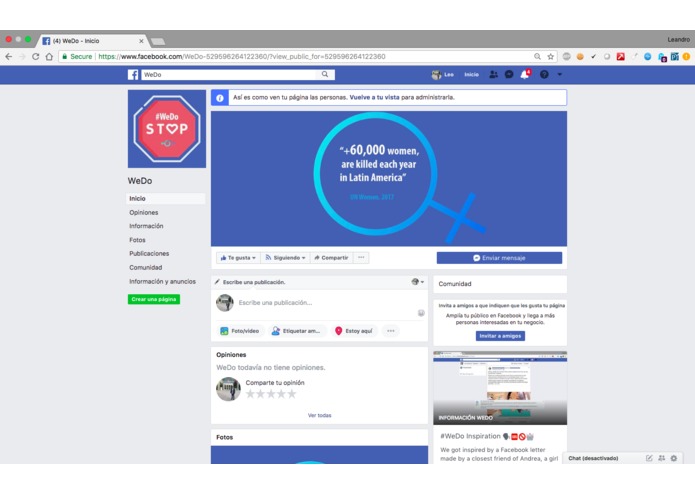Click the search magnifier in Facebook search bar
The image size is (695, 494).
325,74
